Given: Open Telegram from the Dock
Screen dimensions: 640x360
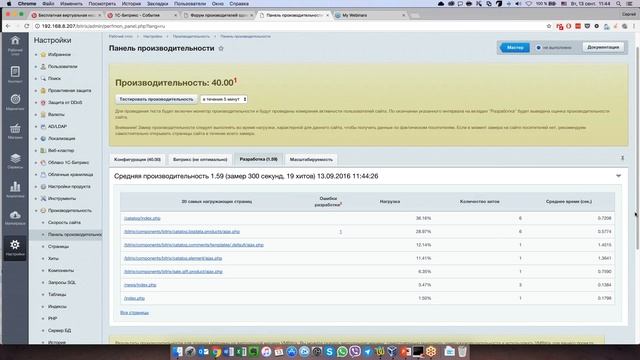Looking at the screenshot, I should tap(367, 351).
